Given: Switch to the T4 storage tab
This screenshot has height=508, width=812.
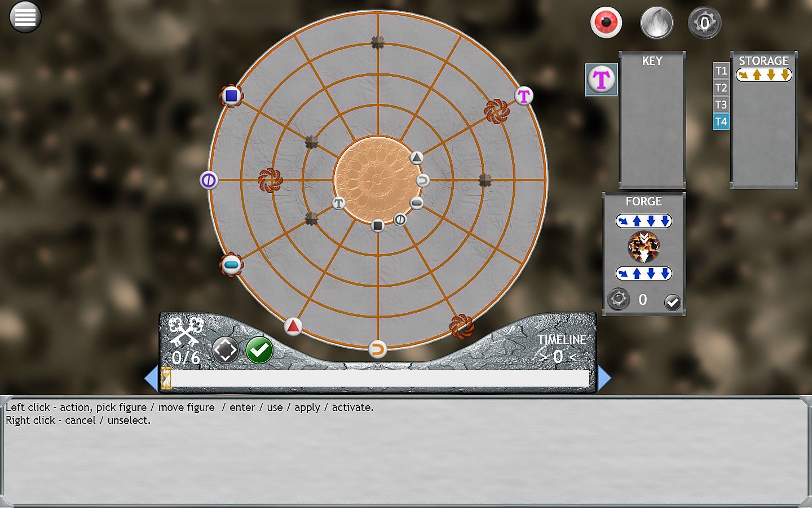Looking at the screenshot, I should tap(721, 121).
